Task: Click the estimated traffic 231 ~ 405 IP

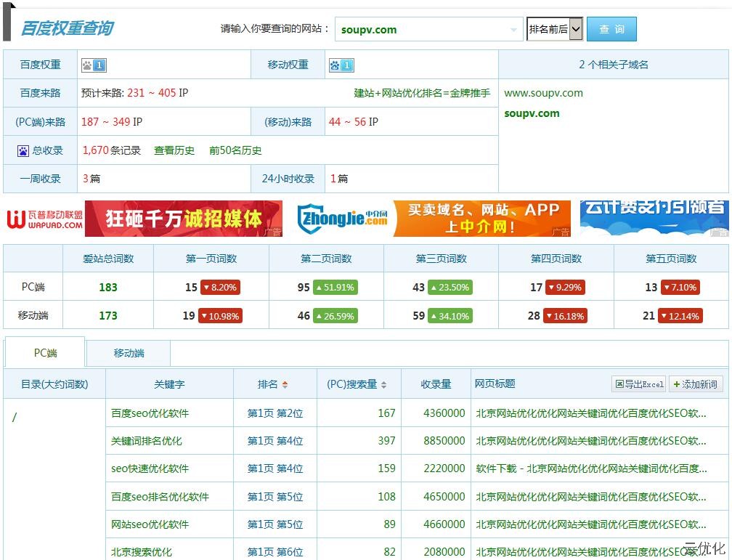Action: click(158, 93)
